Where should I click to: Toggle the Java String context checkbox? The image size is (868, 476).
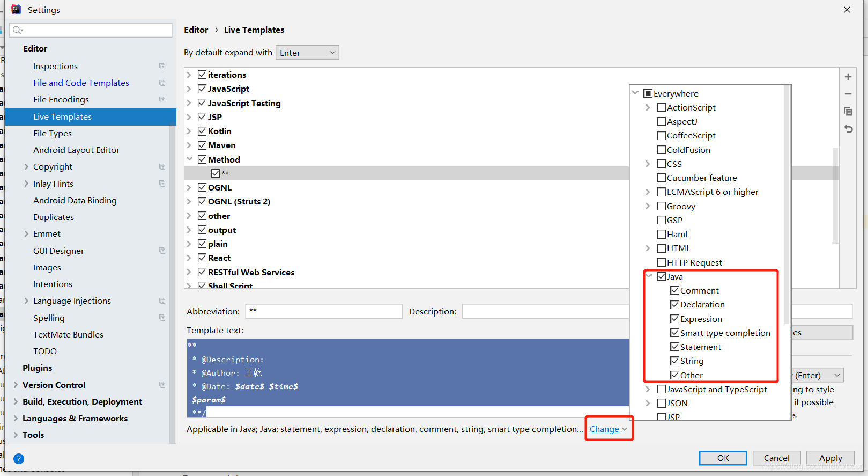(674, 361)
